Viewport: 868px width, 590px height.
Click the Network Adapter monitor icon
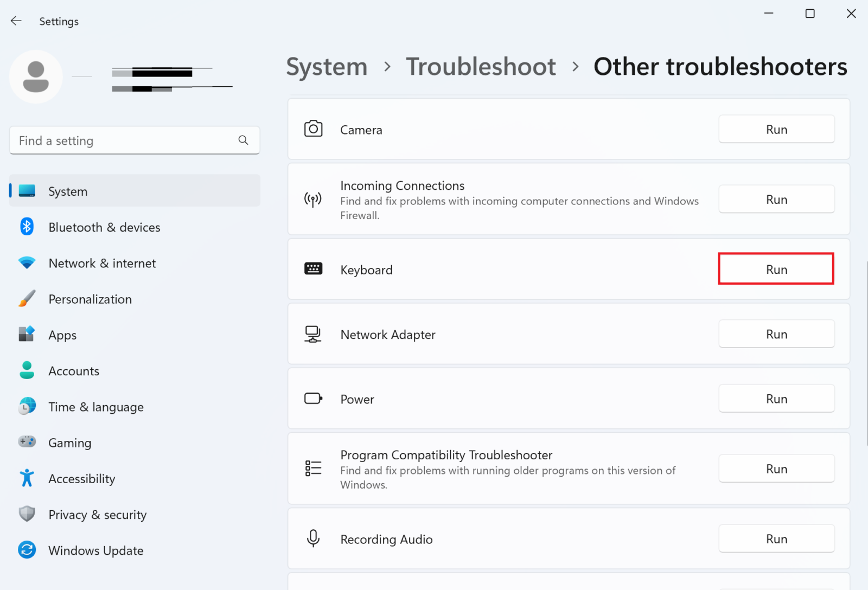pos(313,334)
